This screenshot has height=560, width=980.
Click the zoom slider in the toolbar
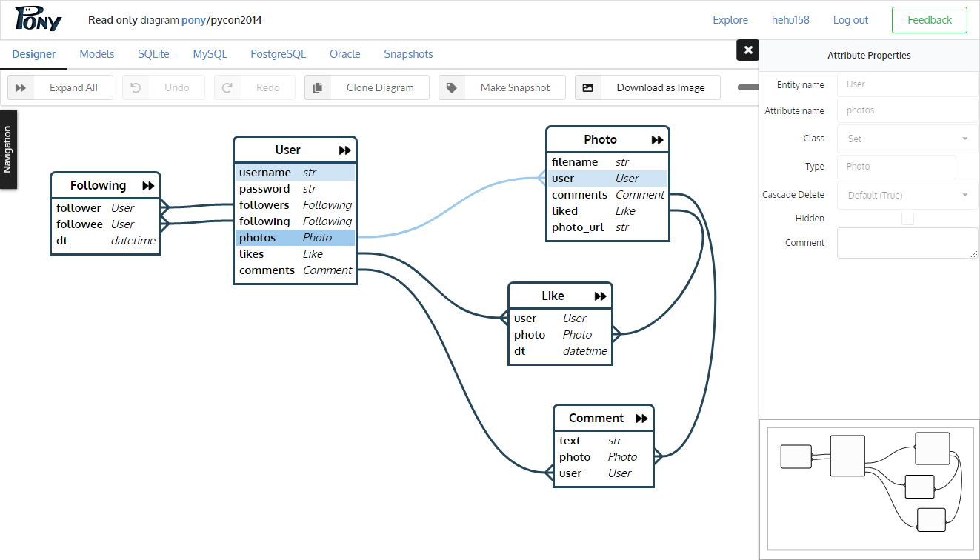[747, 87]
